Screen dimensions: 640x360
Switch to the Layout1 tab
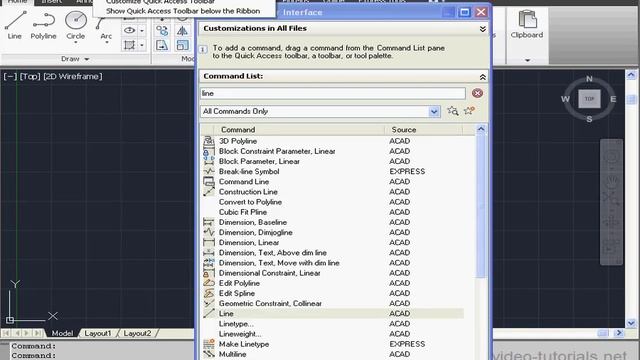click(98, 333)
